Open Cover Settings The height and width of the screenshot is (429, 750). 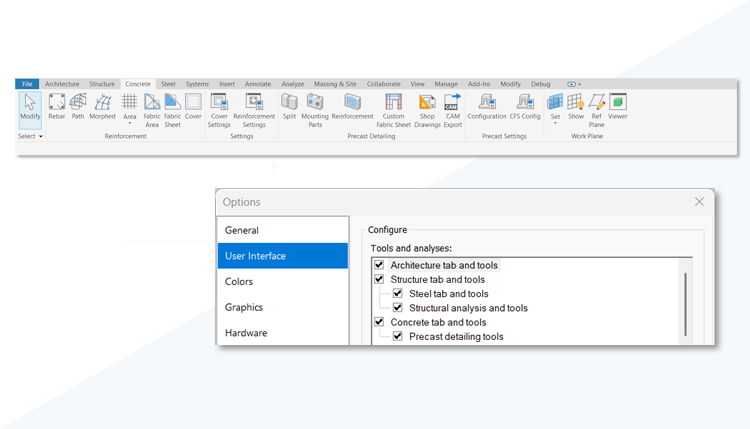pyautogui.click(x=219, y=110)
